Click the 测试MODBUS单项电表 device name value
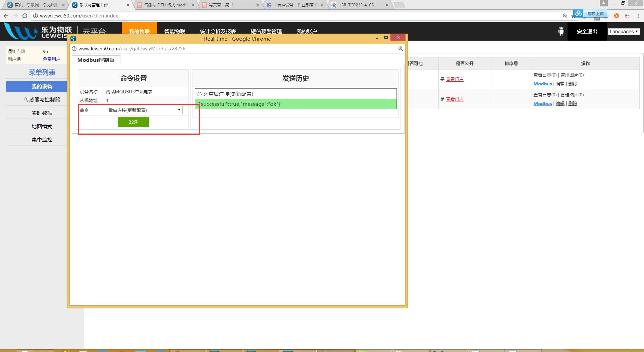Screen dimensions: 644x352 pyautogui.click(x=129, y=92)
